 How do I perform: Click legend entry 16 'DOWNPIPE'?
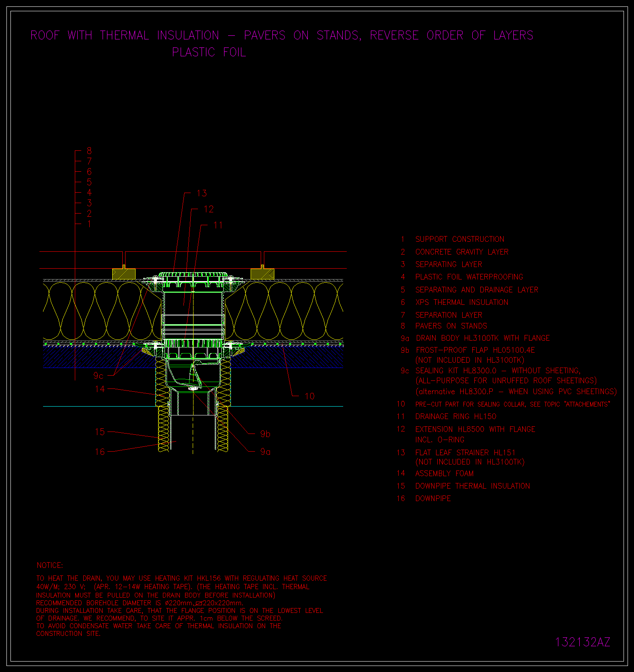[x=433, y=499]
